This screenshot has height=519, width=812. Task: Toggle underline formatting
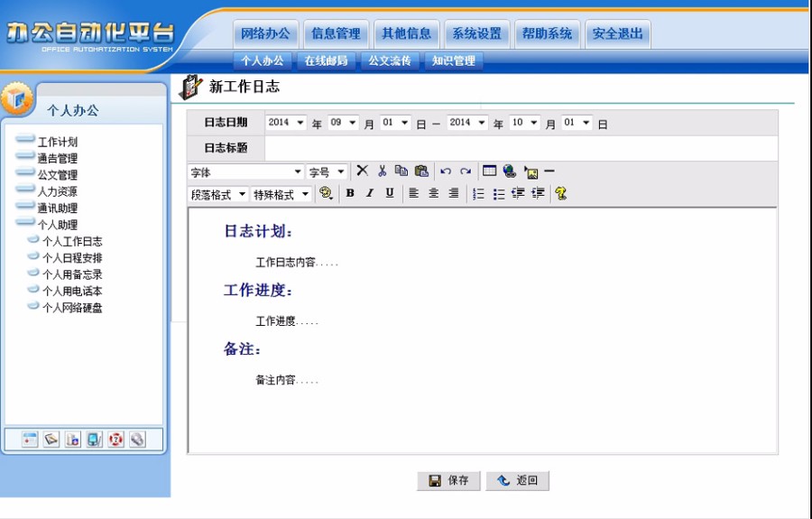point(390,193)
